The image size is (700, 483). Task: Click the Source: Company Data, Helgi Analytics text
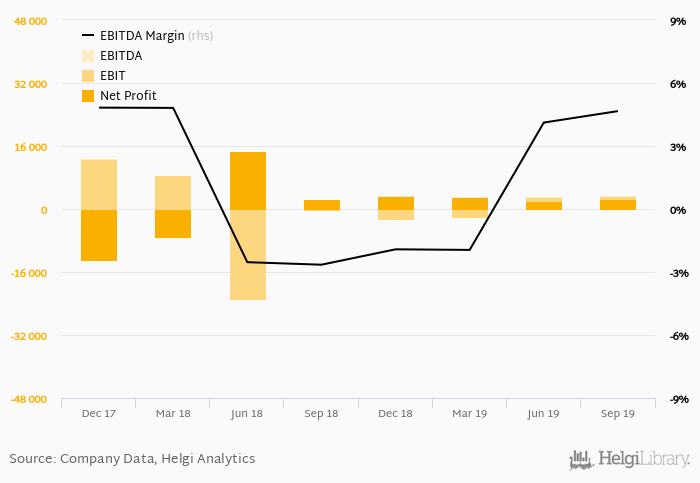(132, 459)
